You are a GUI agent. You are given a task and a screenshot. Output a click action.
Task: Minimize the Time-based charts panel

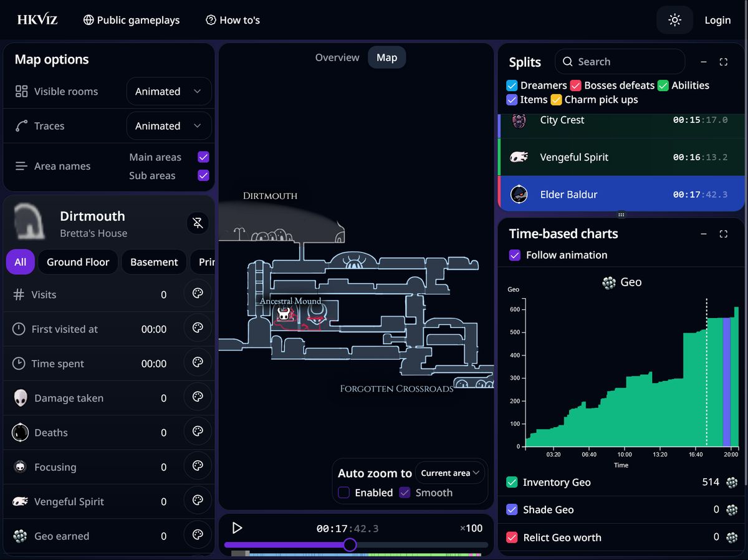point(704,234)
